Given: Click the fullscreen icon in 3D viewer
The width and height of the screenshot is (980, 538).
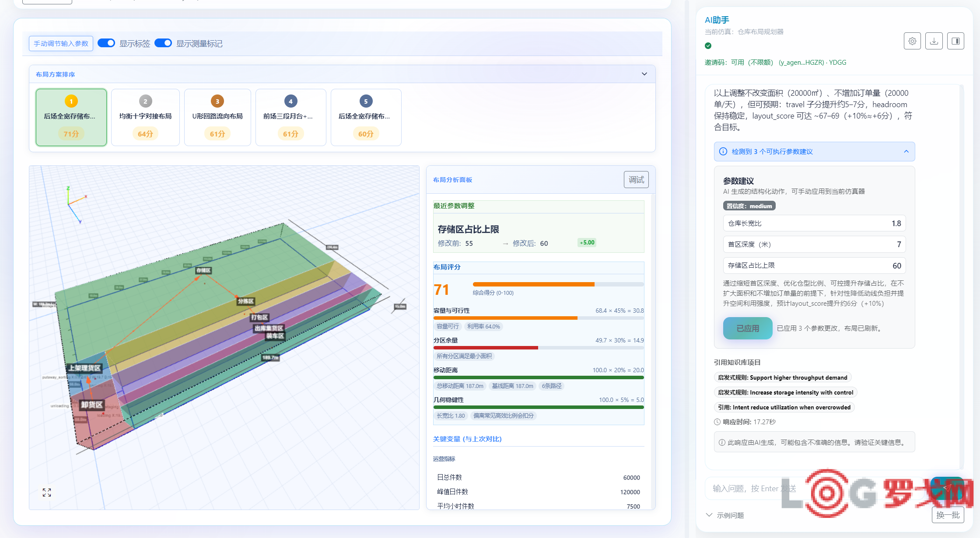Looking at the screenshot, I should (x=47, y=493).
